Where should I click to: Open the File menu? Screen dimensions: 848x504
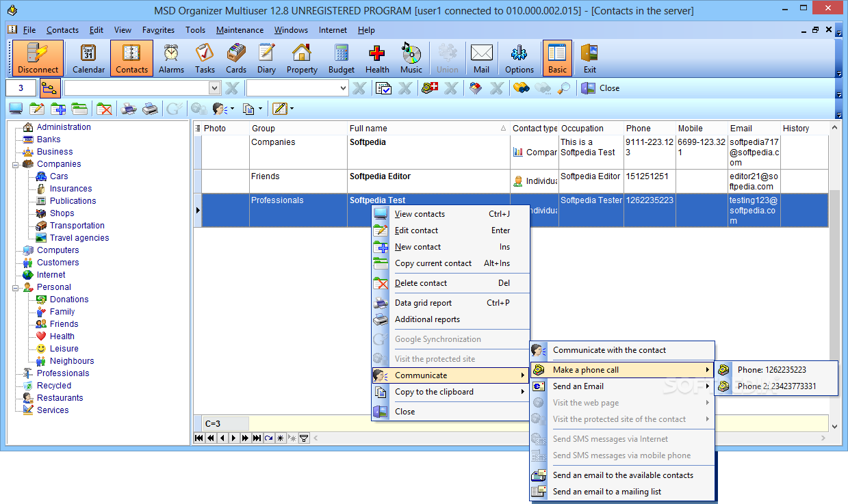29,30
